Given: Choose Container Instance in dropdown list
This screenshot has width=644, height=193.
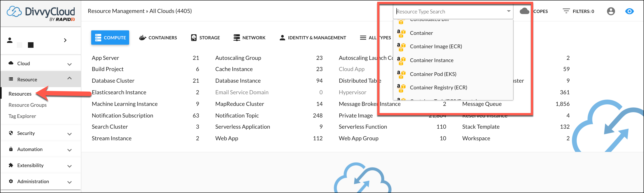Looking at the screenshot, I should (453, 60).
